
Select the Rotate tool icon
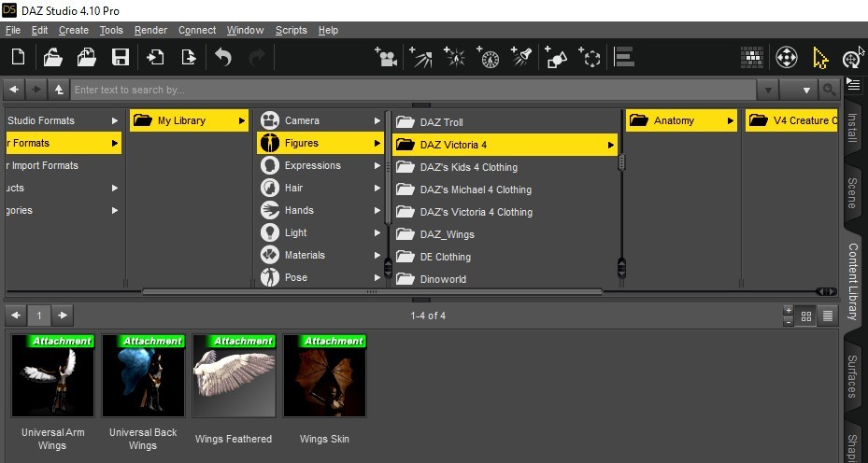pyautogui.click(x=851, y=59)
